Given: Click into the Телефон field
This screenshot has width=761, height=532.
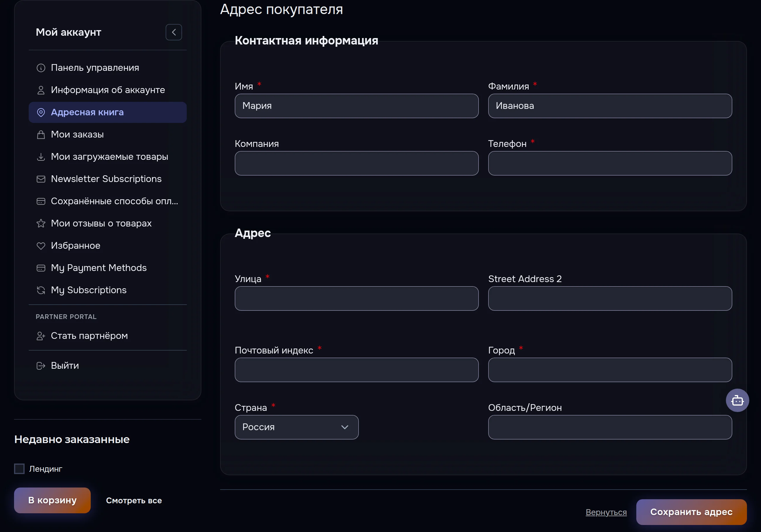Looking at the screenshot, I should (610, 163).
